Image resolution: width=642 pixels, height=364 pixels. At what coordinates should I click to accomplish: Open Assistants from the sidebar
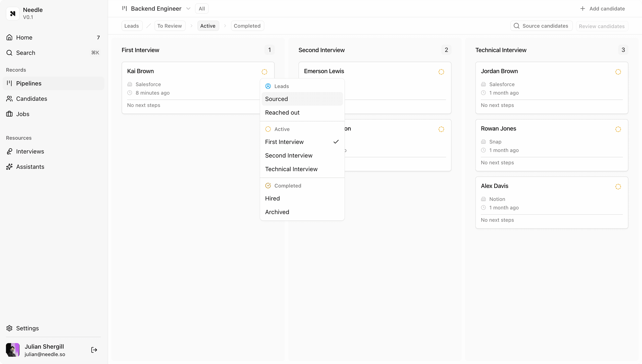(x=30, y=167)
